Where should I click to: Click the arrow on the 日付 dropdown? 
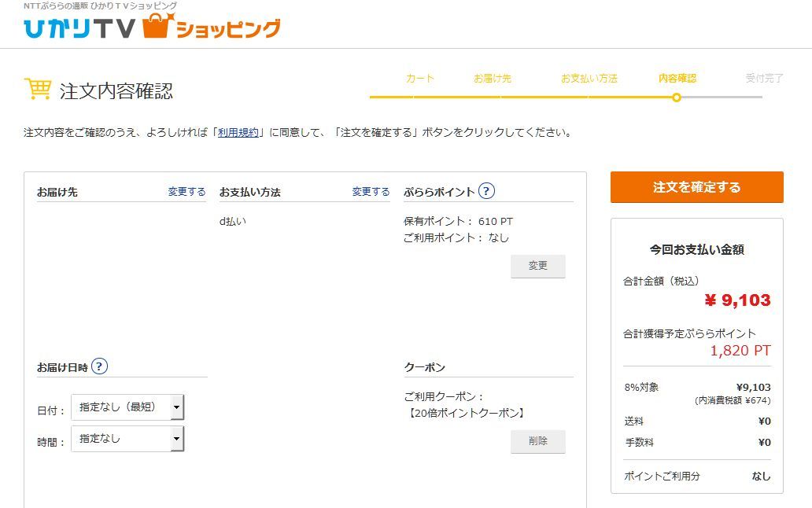click(x=177, y=407)
